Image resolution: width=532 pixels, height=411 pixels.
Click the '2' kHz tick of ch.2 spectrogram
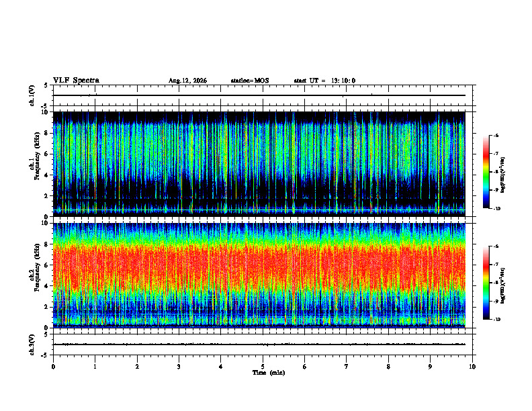click(46, 307)
